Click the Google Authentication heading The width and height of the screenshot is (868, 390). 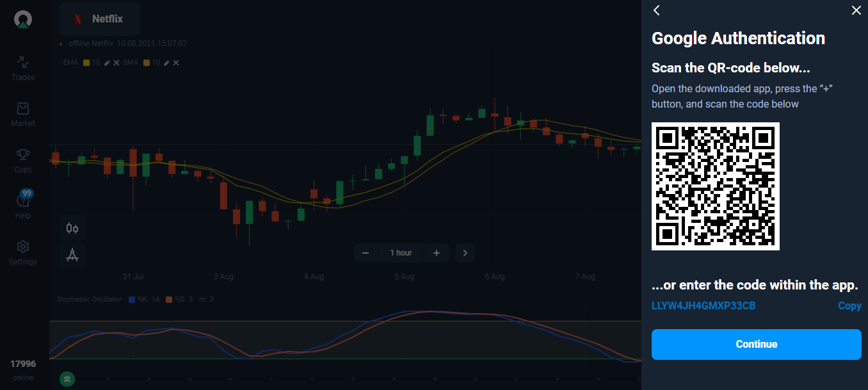(738, 38)
